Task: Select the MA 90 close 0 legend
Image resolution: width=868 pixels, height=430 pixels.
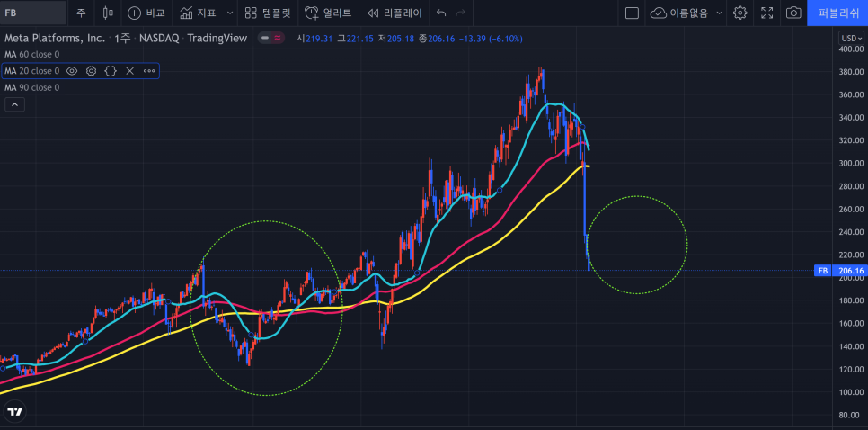Action: [x=32, y=87]
